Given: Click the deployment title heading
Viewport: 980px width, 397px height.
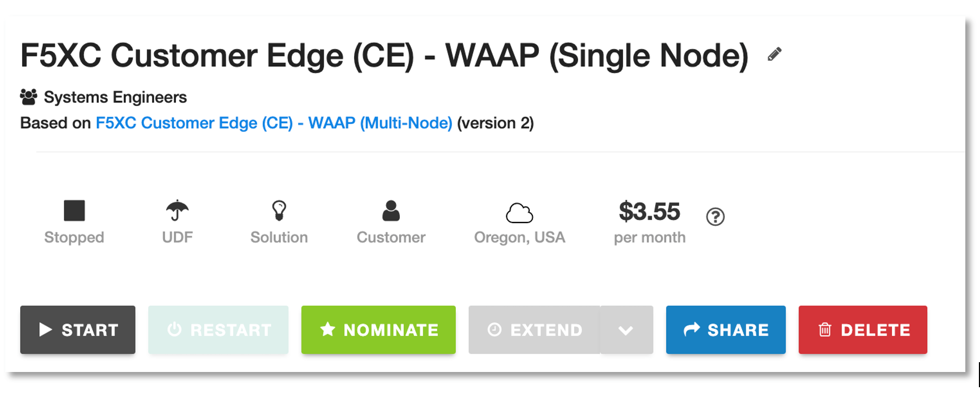Looking at the screenshot, I should click(x=384, y=55).
